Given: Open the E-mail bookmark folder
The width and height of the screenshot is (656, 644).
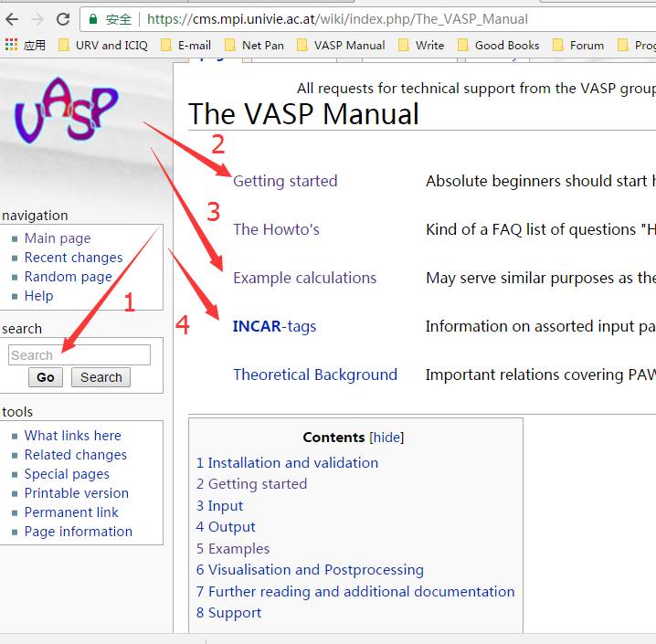Looking at the screenshot, I should [185, 45].
